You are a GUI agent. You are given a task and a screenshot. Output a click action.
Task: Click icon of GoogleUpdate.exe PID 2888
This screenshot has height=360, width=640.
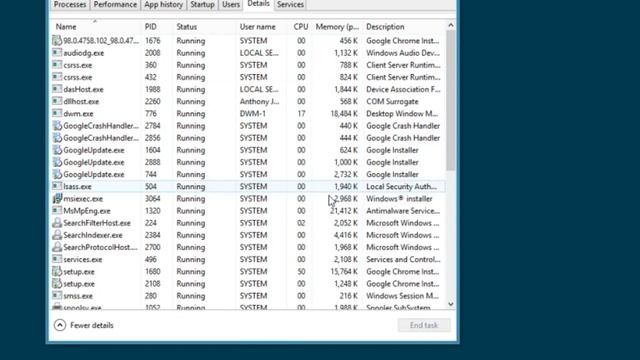57,162
